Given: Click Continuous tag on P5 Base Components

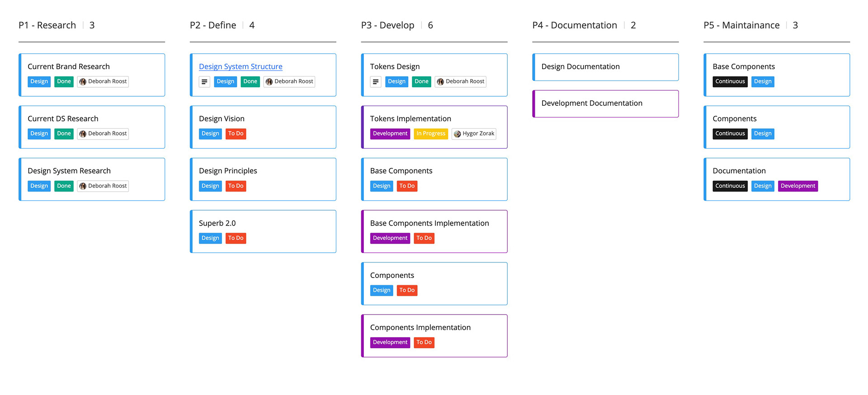Looking at the screenshot, I should pos(730,82).
